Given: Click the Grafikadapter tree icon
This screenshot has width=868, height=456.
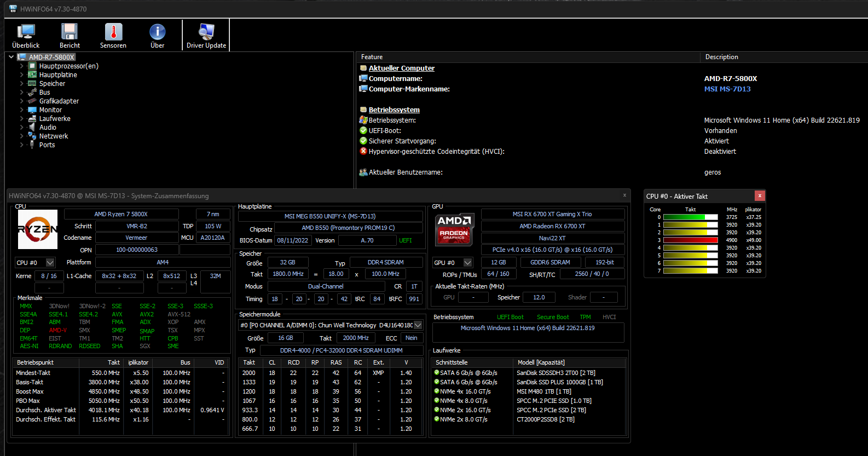Looking at the screenshot, I should tap(32, 101).
